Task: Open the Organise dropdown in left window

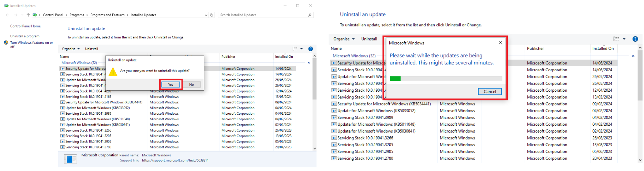Action: pyautogui.click(x=71, y=49)
